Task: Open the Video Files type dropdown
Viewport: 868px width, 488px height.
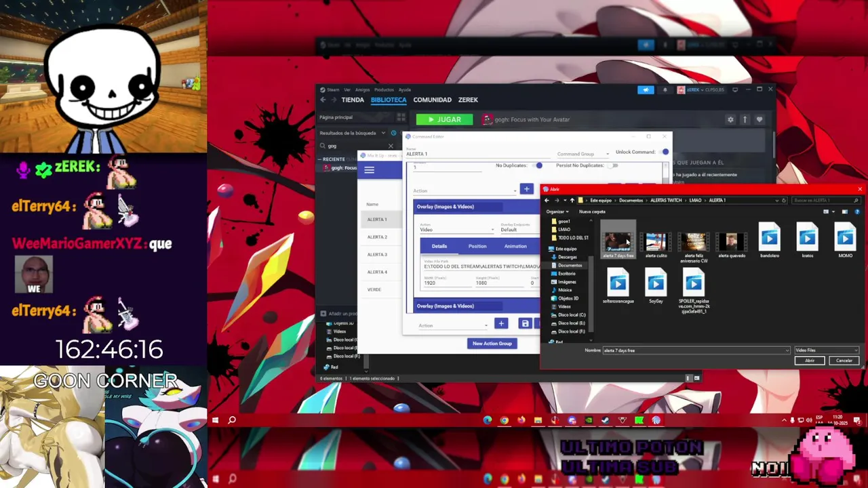Action: (826, 350)
